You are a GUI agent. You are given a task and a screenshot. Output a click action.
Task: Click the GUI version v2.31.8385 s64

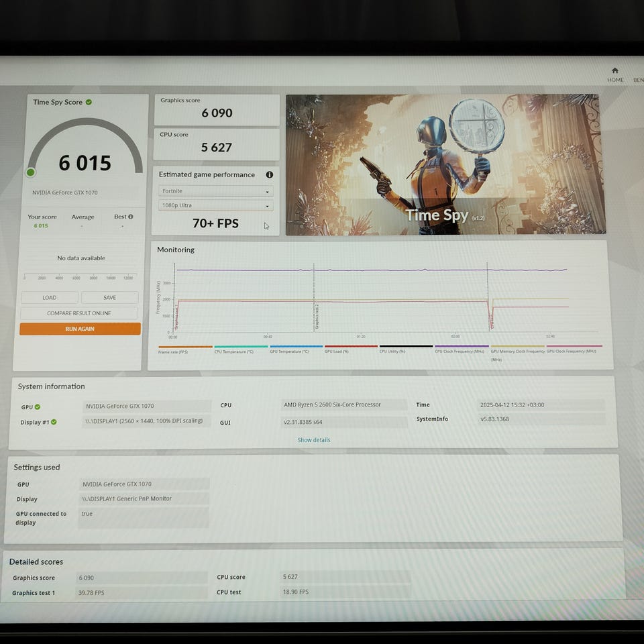pos(343,422)
